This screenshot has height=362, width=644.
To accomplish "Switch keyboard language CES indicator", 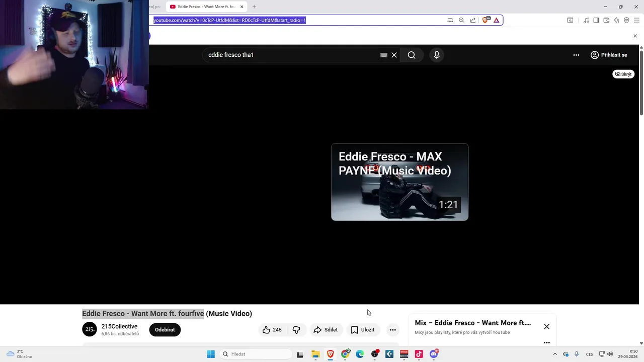I will click(x=589, y=354).
